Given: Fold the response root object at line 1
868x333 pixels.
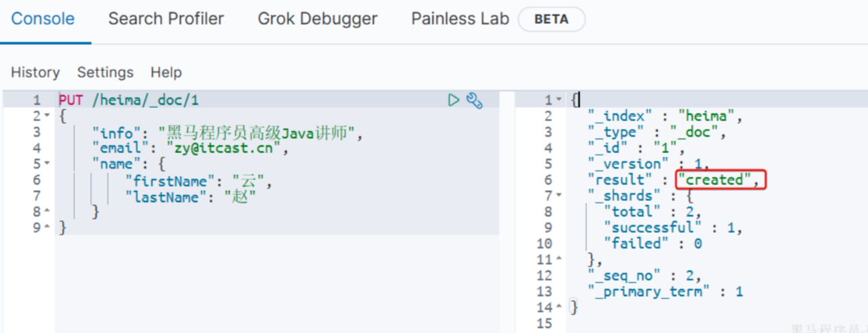Looking at the screenshot, I should (x=559, y=100).
